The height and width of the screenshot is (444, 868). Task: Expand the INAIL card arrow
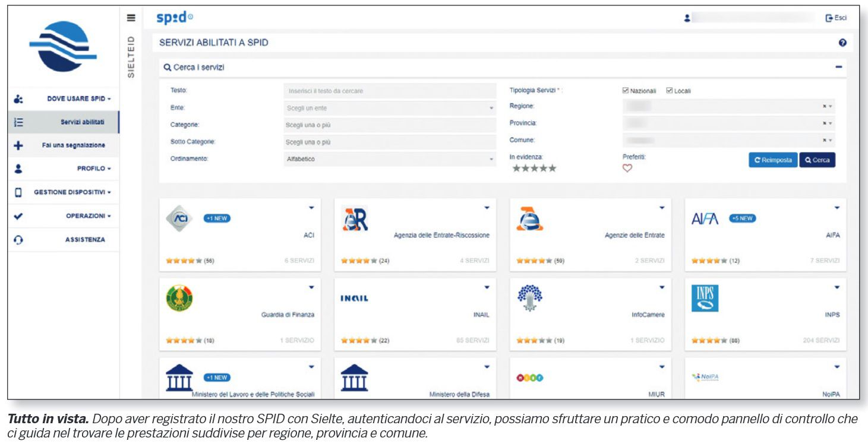487,287
